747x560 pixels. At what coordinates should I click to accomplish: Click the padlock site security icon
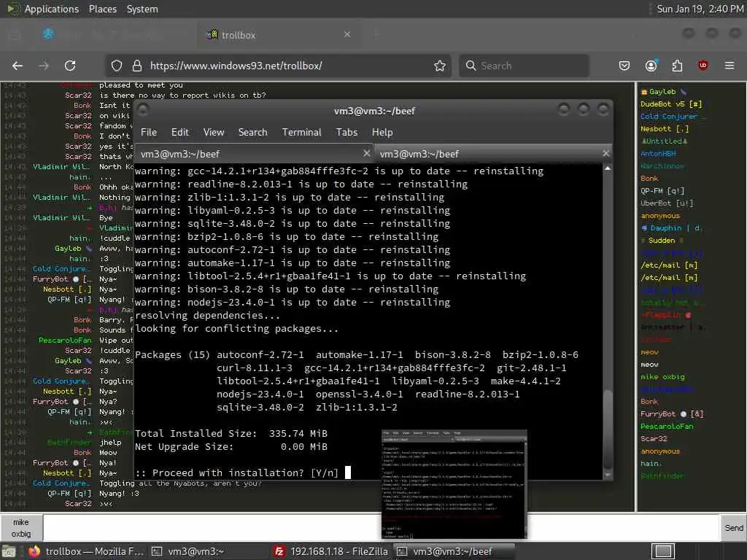pos(137,66)
